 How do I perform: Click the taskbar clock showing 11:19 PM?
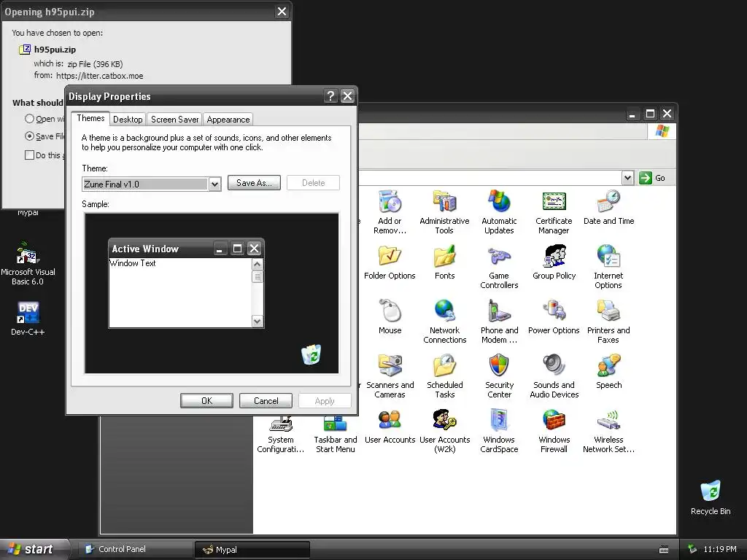tap(720, 549)
